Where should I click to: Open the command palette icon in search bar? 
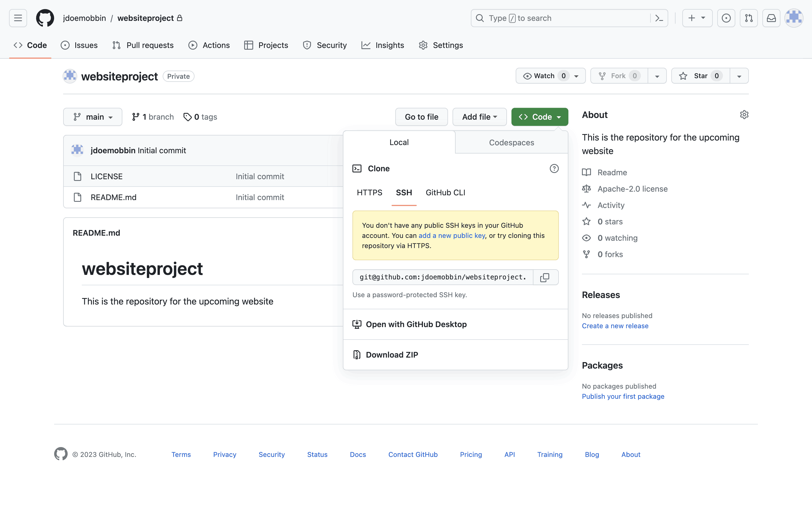[659, 18]
